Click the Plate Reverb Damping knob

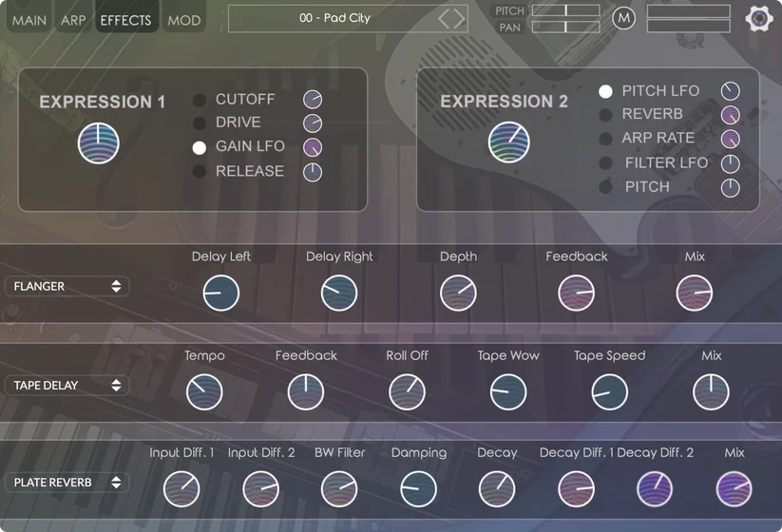point(418,489)
